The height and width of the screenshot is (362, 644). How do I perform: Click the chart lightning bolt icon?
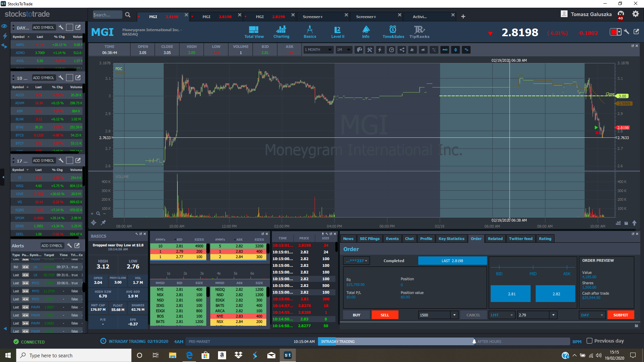(380, 50)
